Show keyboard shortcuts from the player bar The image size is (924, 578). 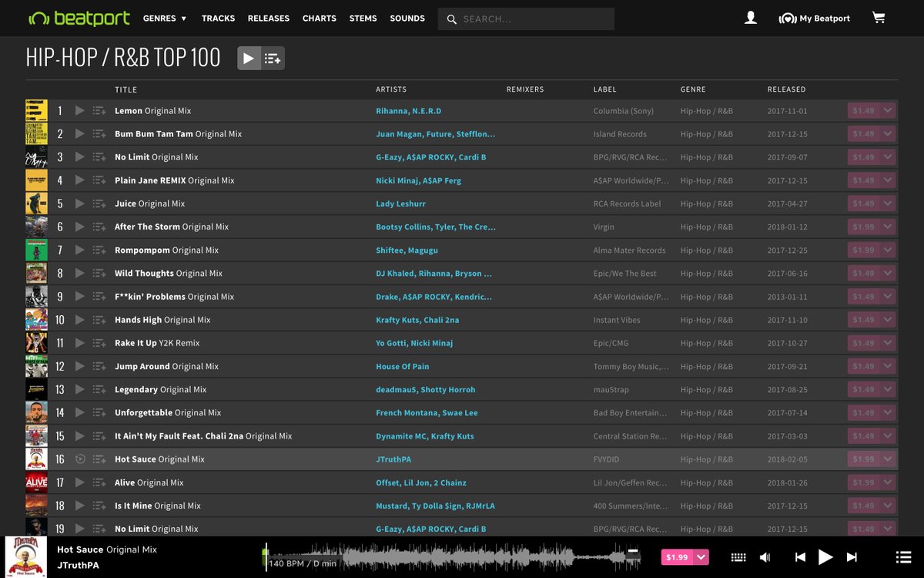738,557
